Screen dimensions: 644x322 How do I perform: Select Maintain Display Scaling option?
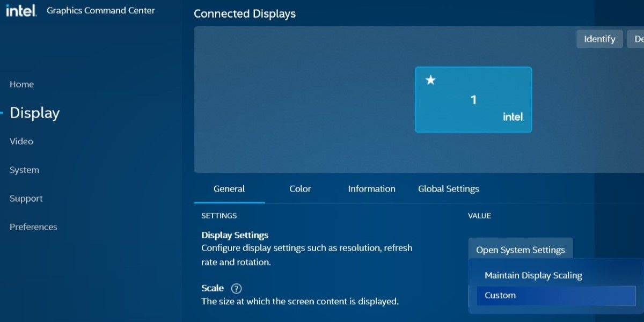point(532,275)
